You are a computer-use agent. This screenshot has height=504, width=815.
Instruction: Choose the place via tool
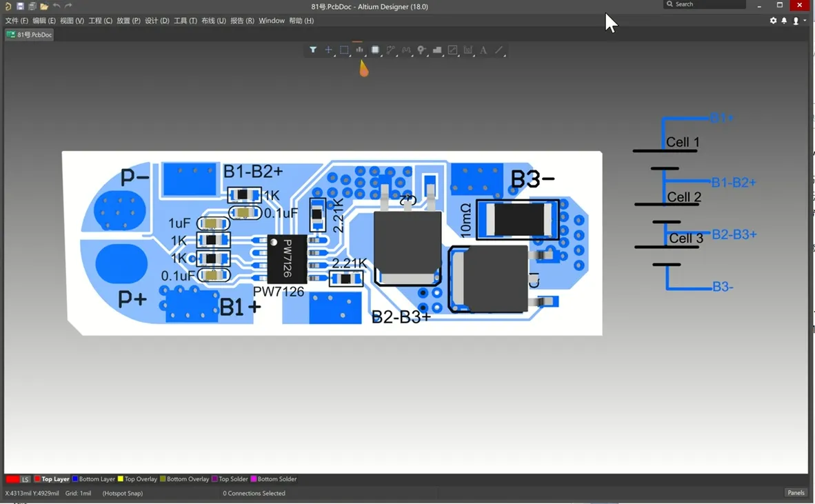(421, 50)
